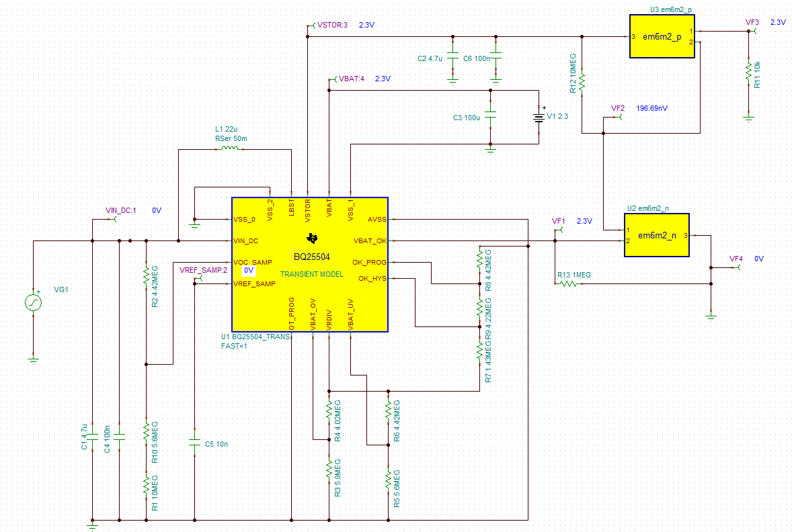
Task: Click the LBST pin label
Action: [x=291, y=208]
